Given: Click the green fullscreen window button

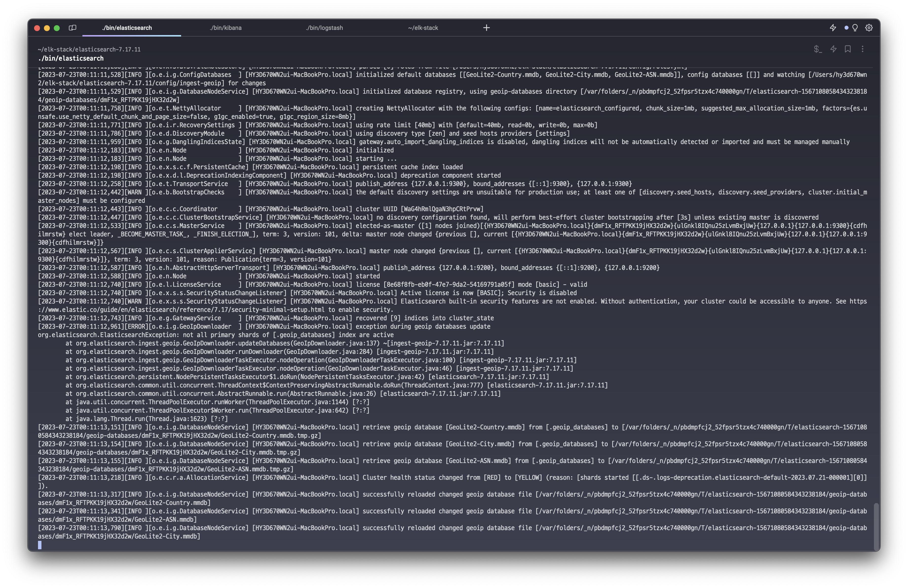Looking at the screenshot, I should 57,28.
